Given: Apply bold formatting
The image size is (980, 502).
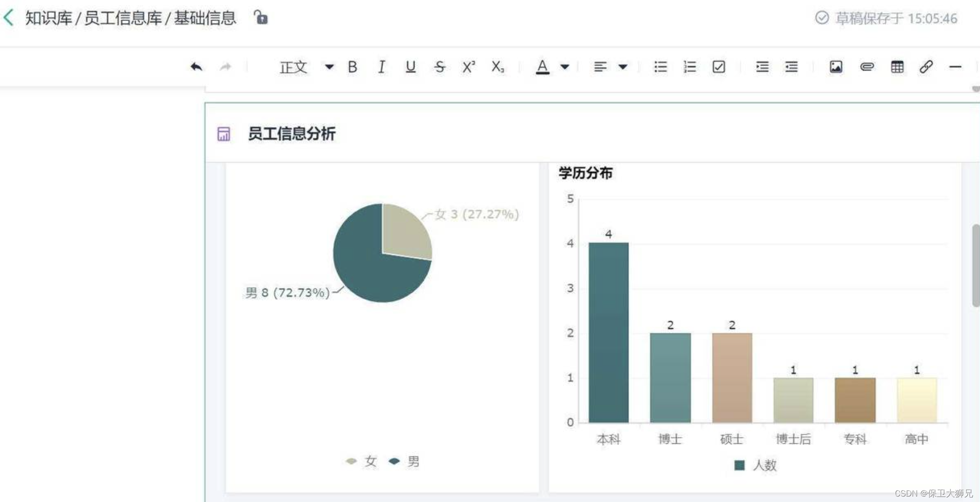Looking at the screenshot, I should coord(352,67).
